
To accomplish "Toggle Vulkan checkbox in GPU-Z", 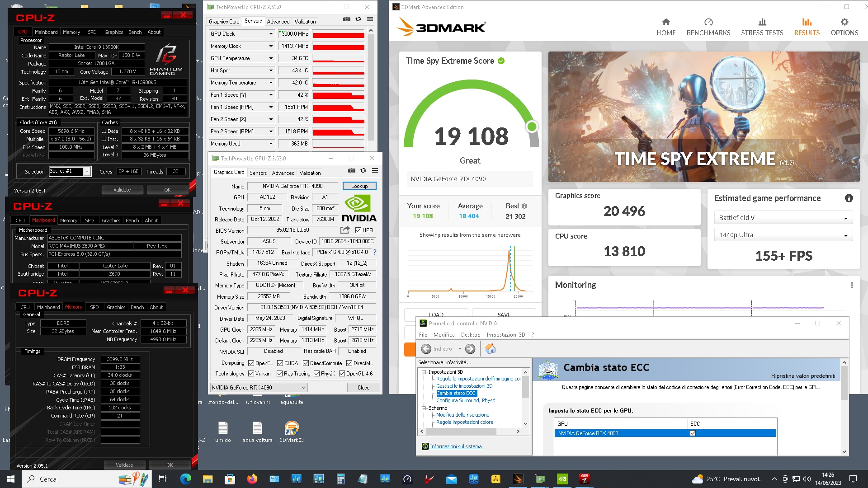I will pos(251,374).
